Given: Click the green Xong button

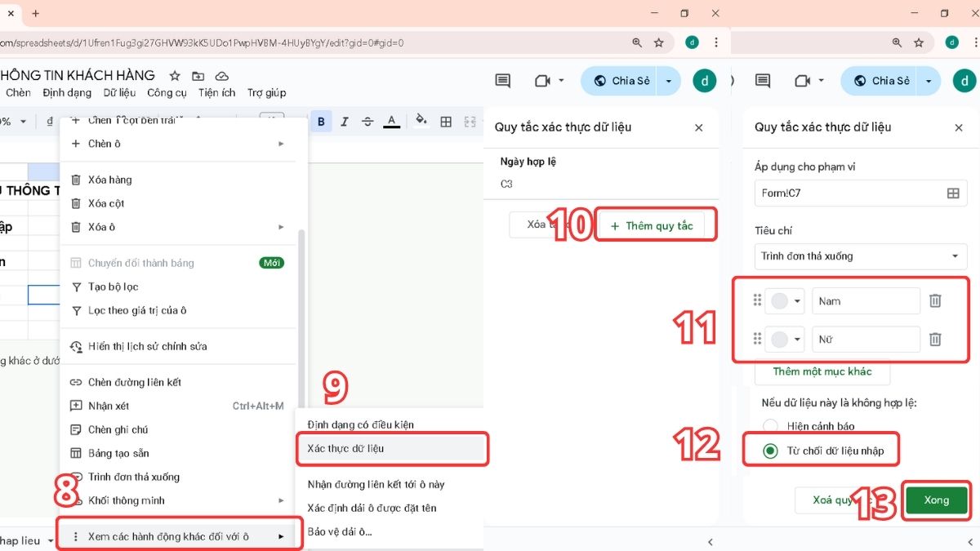Looking at the screenshot, I should (x=937, y=500).
